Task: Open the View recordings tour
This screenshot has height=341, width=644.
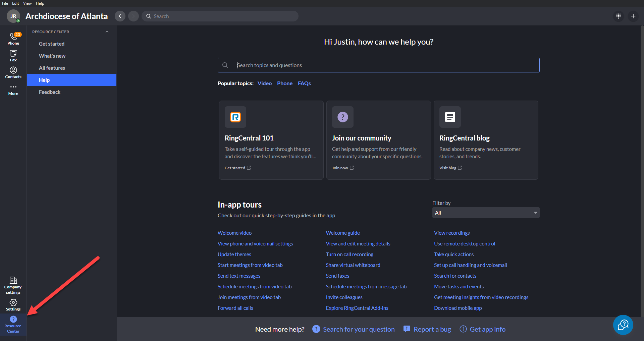Action: point(452,233)
